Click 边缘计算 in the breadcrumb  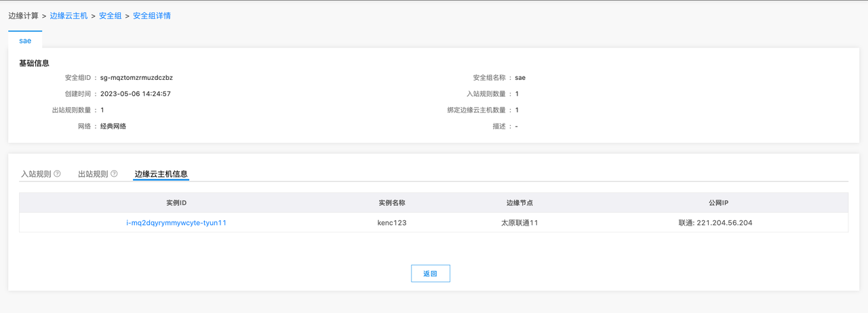point(23,16)
